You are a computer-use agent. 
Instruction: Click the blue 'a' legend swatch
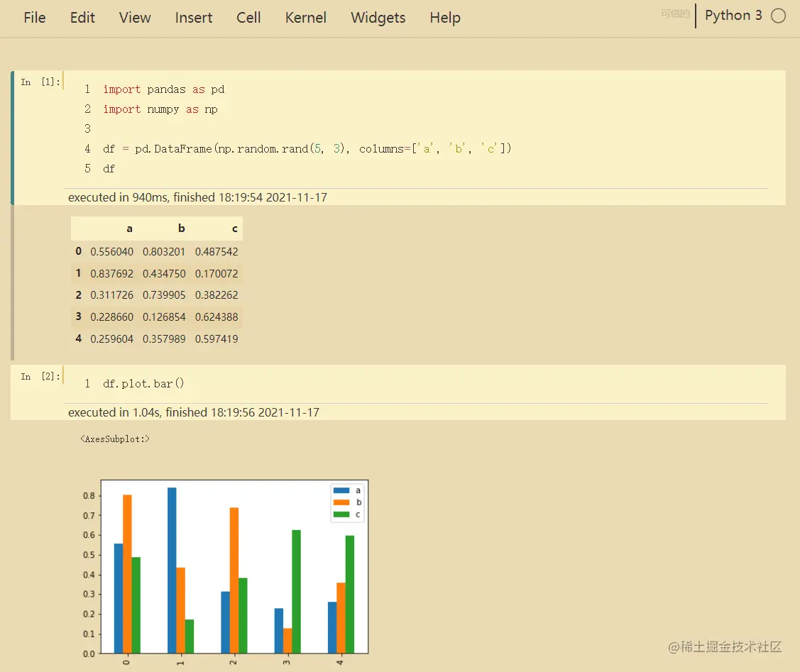coord(341,490)
